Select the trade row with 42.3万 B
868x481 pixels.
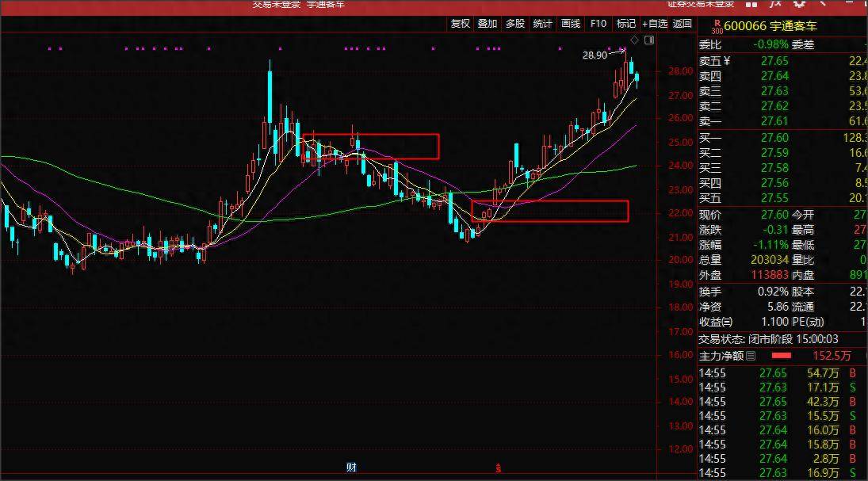[782, 402]
